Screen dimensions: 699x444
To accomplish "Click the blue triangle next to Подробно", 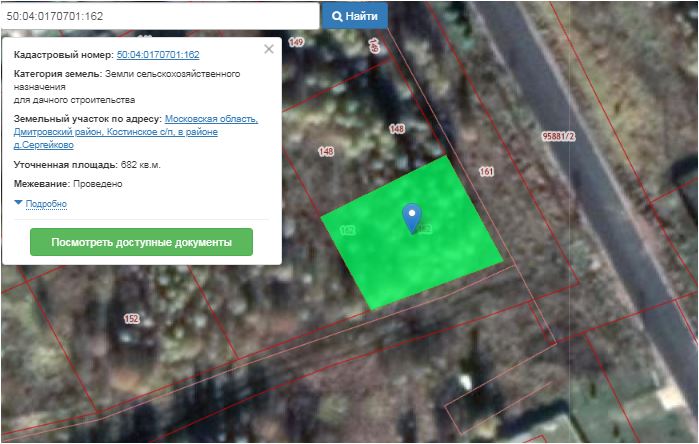I will click(18, 203).
